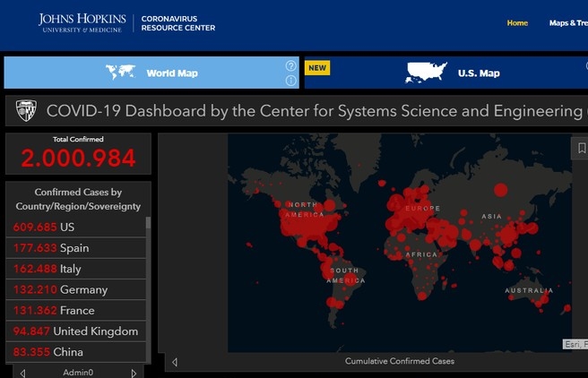The image size is (588, 378).
Task: Click the SOUTH AMERICA label on the map
Action: (x=345, y=275)
